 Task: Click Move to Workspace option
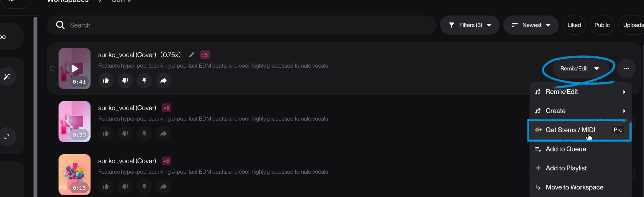coord(574,187)
